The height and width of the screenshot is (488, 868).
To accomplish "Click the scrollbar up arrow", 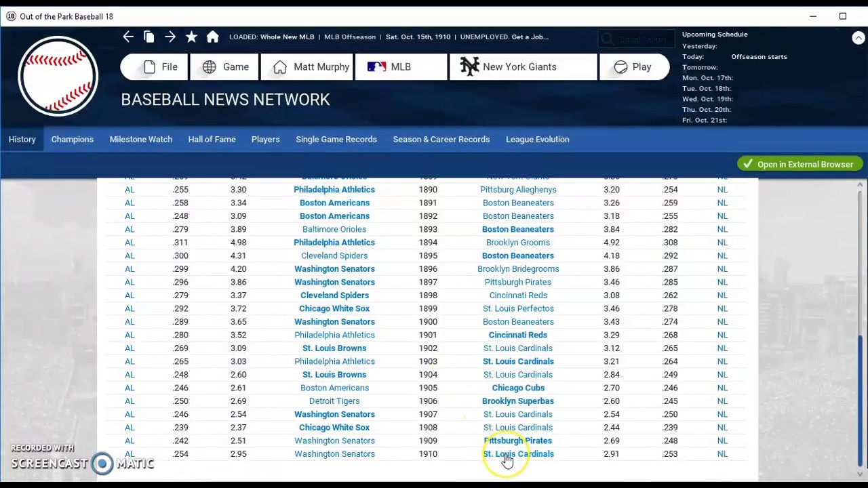I will click(860, 184).
